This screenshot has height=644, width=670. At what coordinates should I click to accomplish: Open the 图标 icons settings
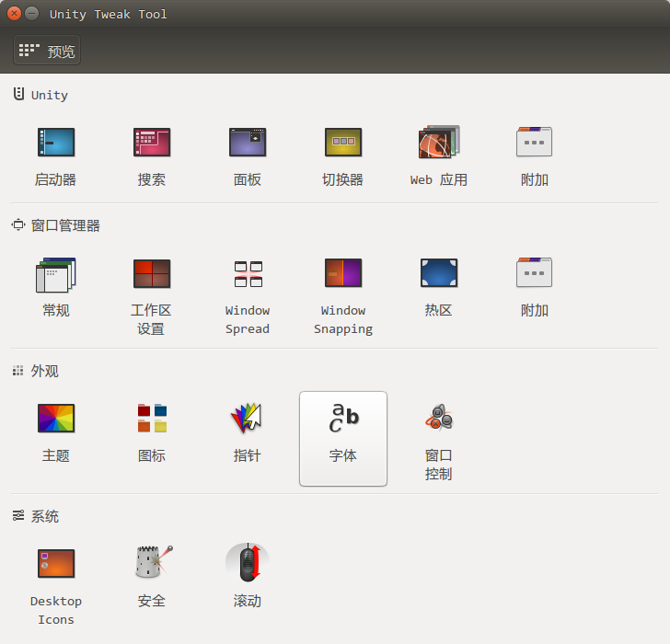(152, 432)
